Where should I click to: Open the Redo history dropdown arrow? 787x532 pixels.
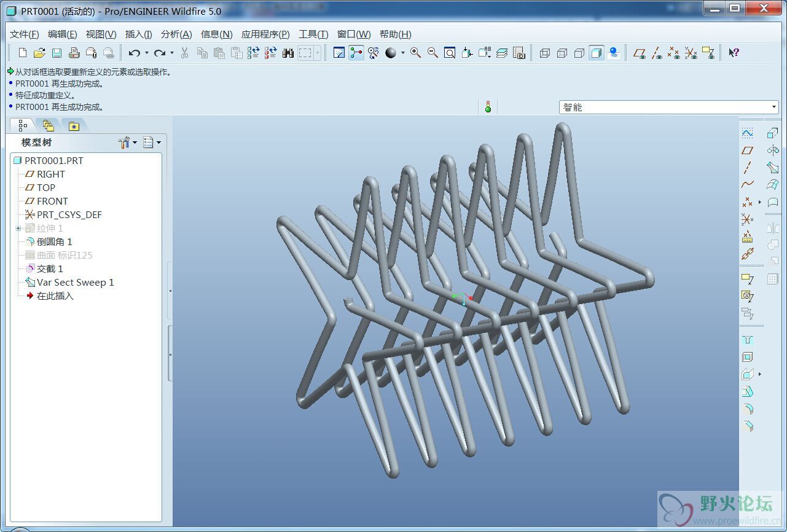171,53
